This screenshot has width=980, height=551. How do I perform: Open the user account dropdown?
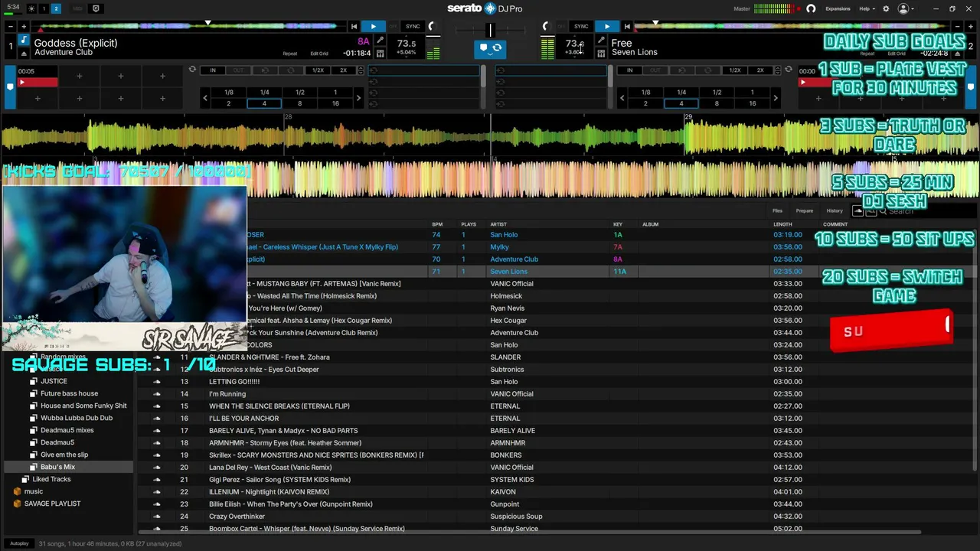pos(906,8)
